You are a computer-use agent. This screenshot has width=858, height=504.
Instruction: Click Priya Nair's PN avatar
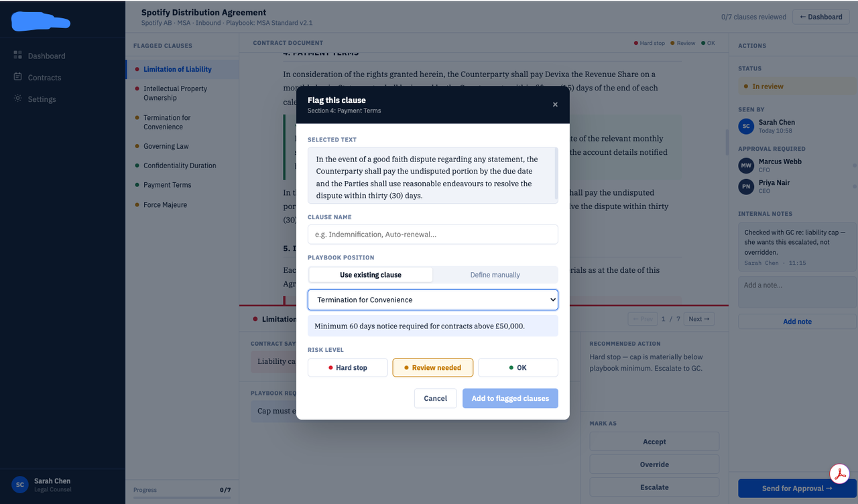pyautogui.click(x=746, y=186)
